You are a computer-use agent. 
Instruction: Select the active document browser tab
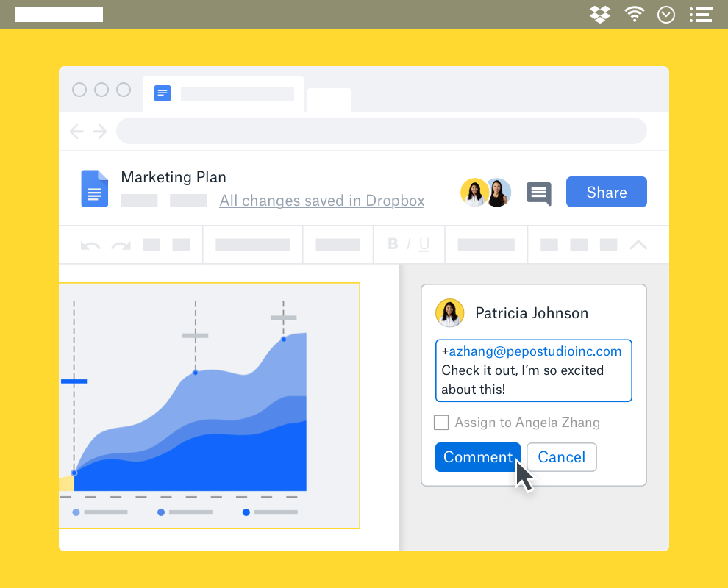[x=224, y=94]
